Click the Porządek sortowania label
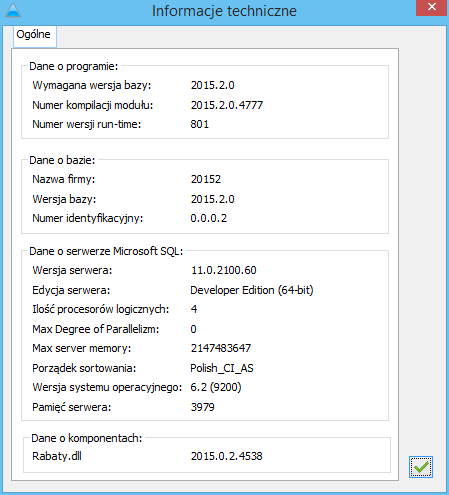Viewport: 449px width, 495px height. pyautogui.click(x=84, y=368)
